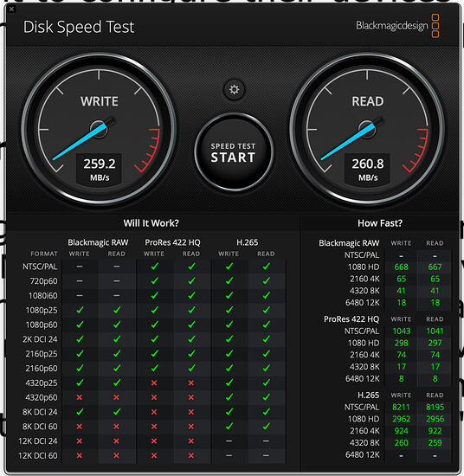Click the 297 ProRes 1080 HD read value
This screenshot has width=464, height=476.
(x=435, y=343)
